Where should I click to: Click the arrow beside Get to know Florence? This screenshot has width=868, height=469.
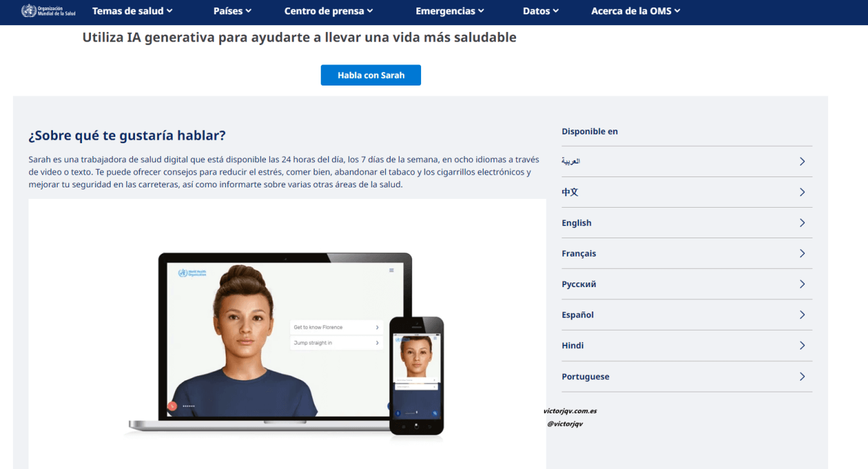tap(377, 327)
